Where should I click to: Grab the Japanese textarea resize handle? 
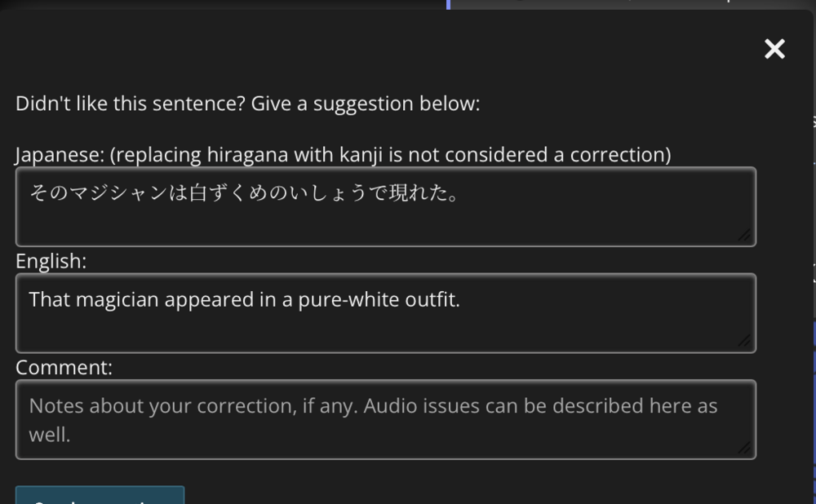[x=744, y=235]
